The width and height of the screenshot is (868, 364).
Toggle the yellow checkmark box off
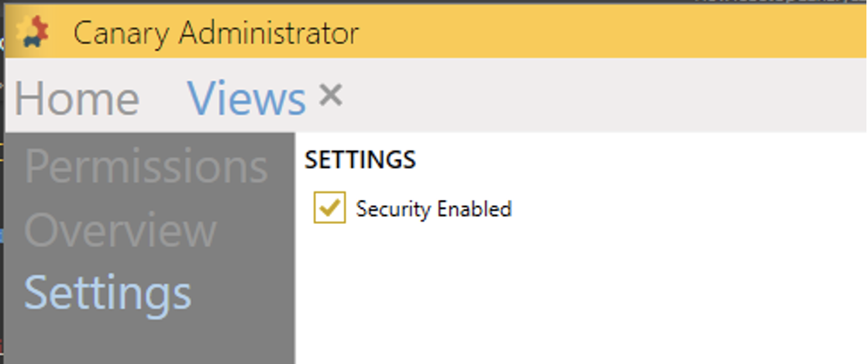pyautogui.click(x=329, y=208)
